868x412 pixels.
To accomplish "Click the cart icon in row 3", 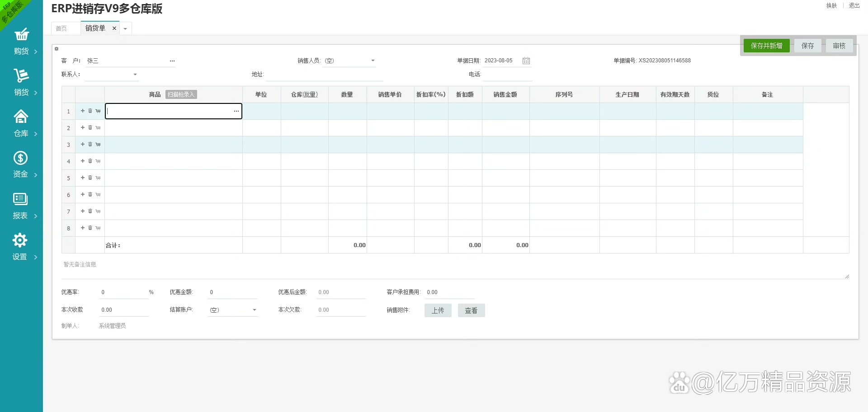I will tap(98, 145).
